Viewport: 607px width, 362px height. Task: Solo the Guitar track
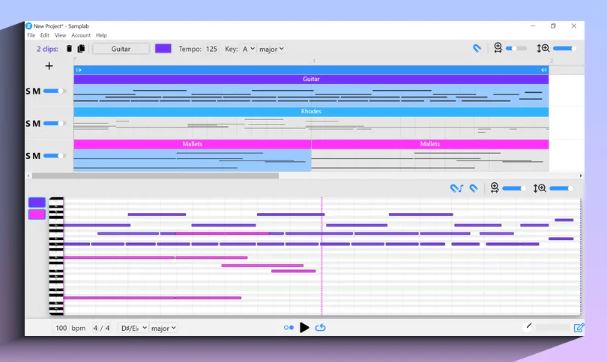[x=28, y=91]
